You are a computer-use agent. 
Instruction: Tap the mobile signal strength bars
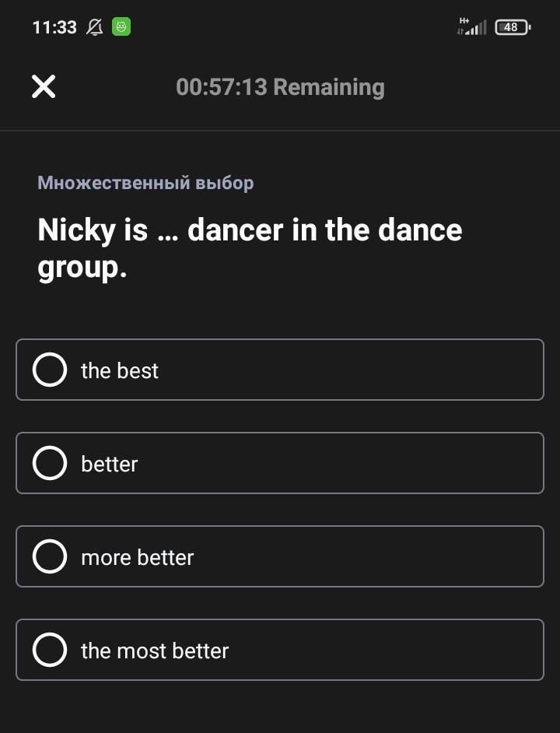tap(476, 30)
